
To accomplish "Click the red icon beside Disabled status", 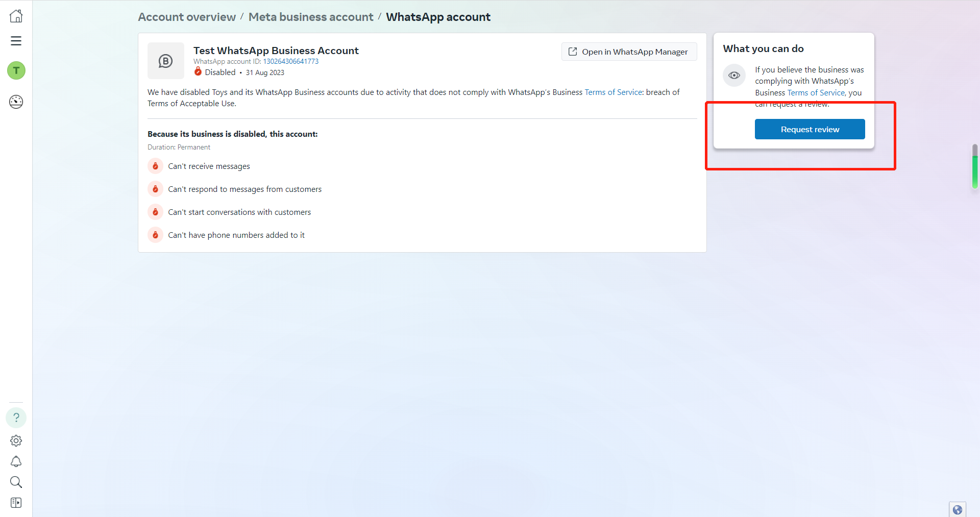I will click(x=198, y=72).
